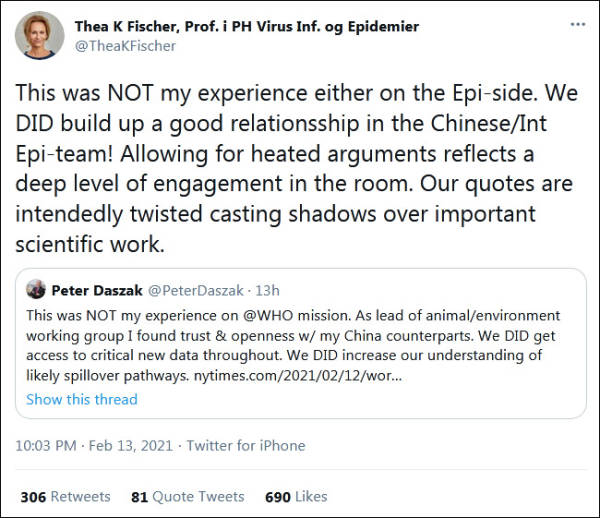Open Peter Daszak's name in quoted tweet

[x=96, y=290]
